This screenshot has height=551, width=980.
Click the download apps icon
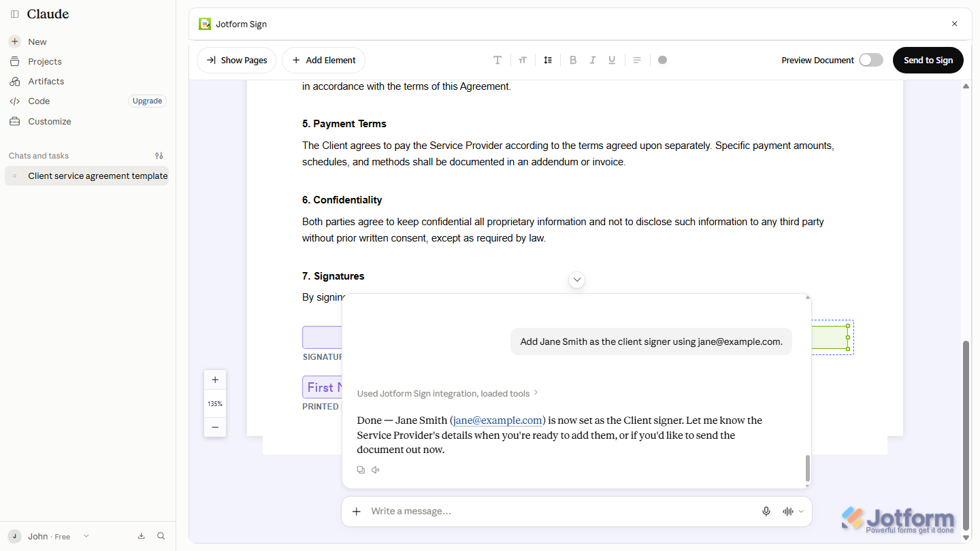pyautogui.click(x=142, y=536)
